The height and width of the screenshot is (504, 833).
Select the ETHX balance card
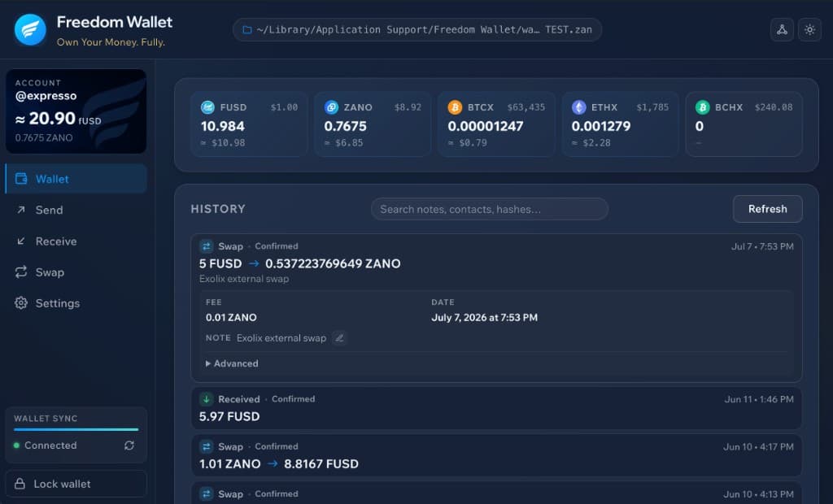(620, 124)
